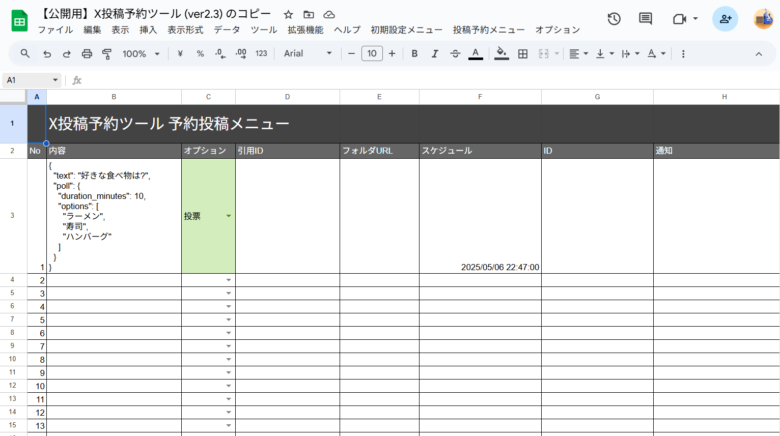
Task: Open the text color picker
Action: pyautogui.click(x=476, y=54)
